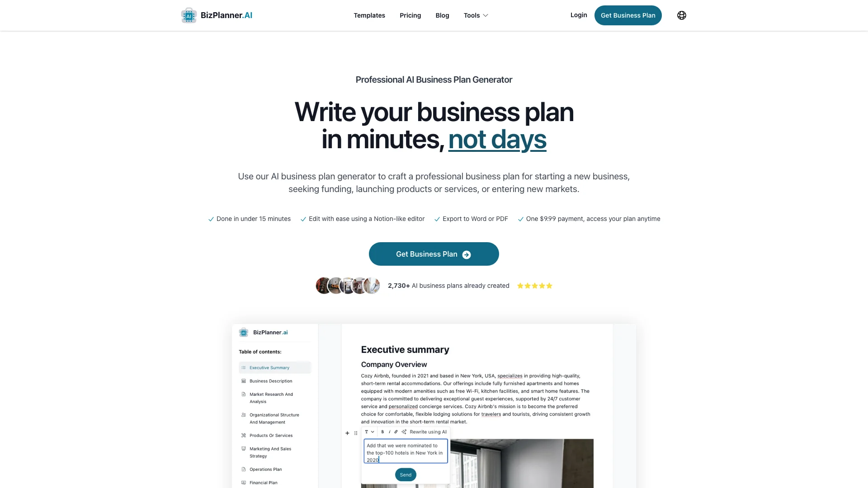Image resolution: width=868 pixels, height=488 pixels.
Task: Open Templates menu item
Action: point(369,15)
